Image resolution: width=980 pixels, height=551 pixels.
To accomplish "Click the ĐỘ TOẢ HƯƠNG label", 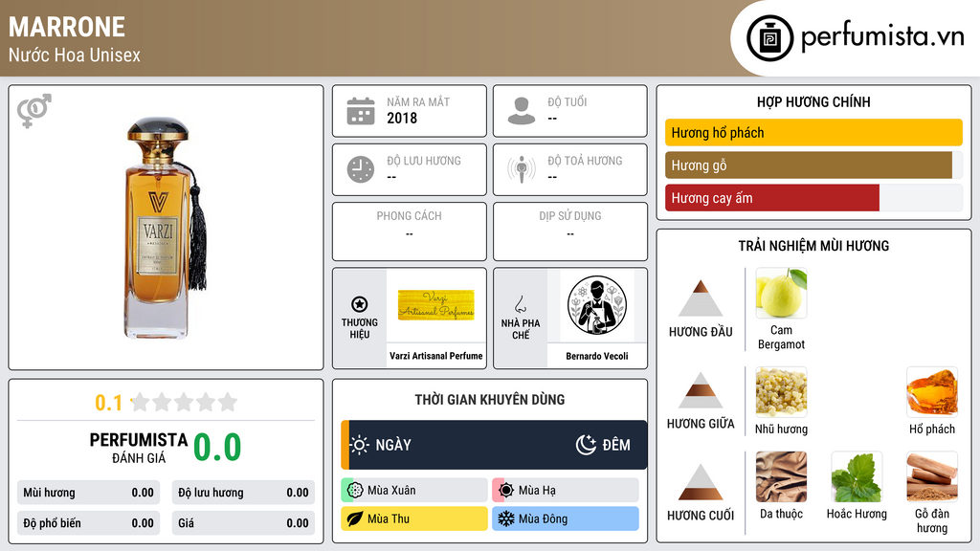I will 585,161.
